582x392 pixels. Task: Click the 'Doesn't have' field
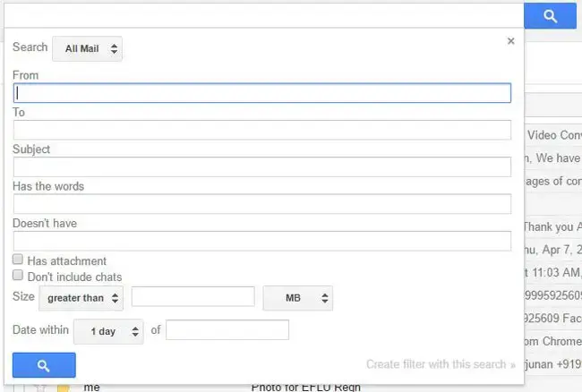pyautogui.click(x=262, y=241)
